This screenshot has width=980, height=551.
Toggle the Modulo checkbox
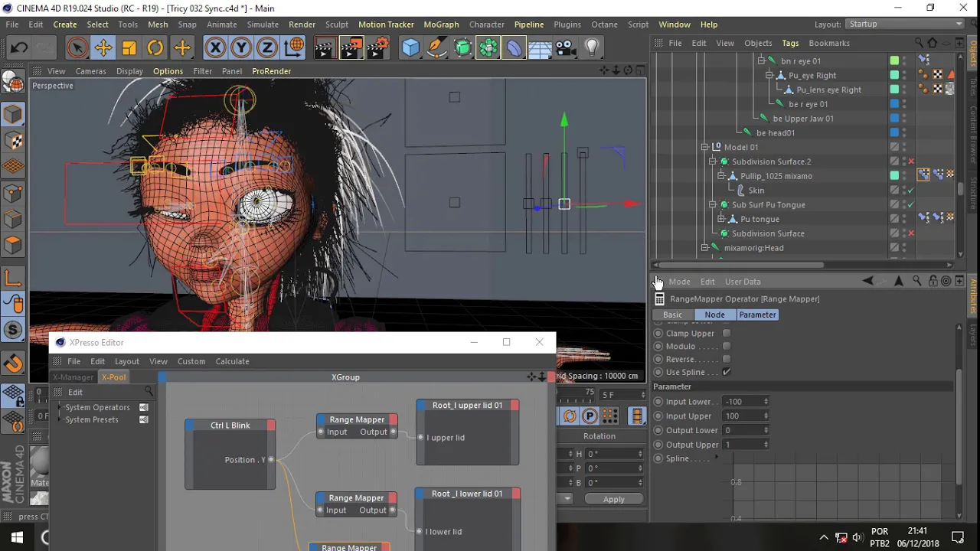pos(727,346)
